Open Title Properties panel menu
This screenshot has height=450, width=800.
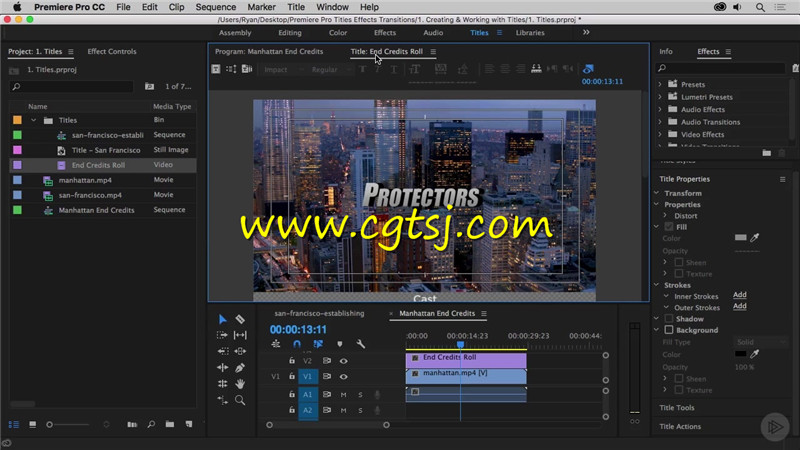click(782, 179)
